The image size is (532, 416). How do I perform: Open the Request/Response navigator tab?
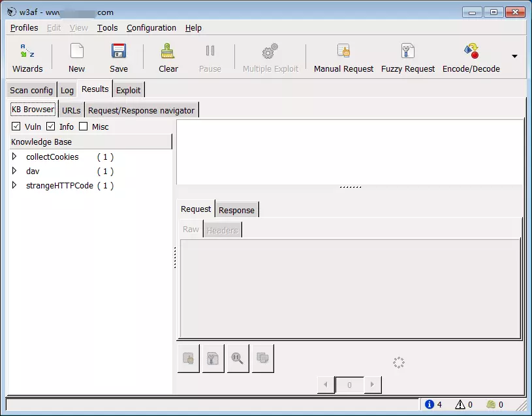[x=141, y=111]
